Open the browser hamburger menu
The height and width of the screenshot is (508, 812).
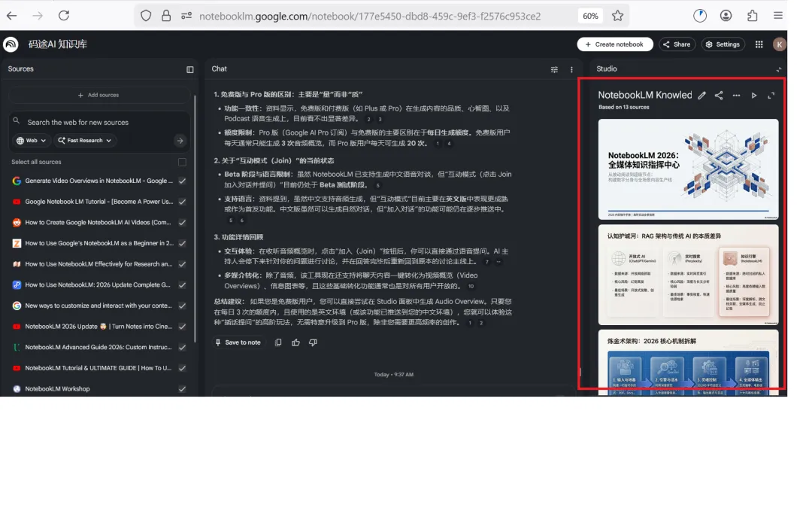tap(778, 16)
